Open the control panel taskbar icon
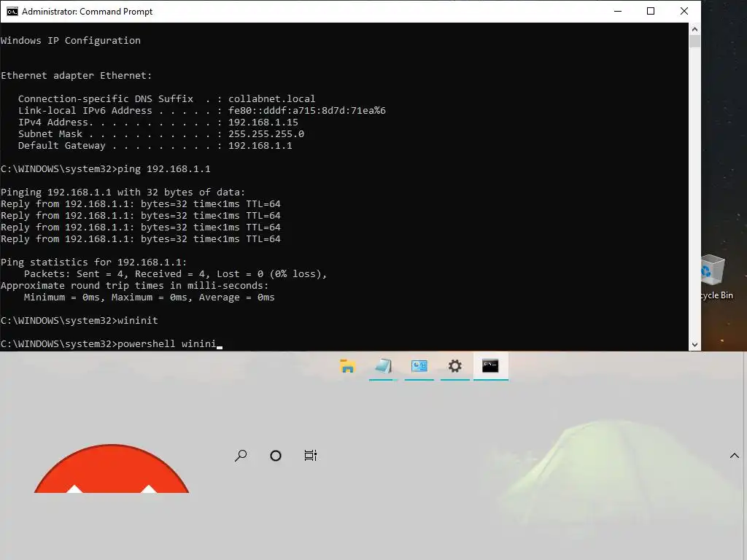This screenshot has height=560, width=747. pyautogui.click(x=419, y=366)
